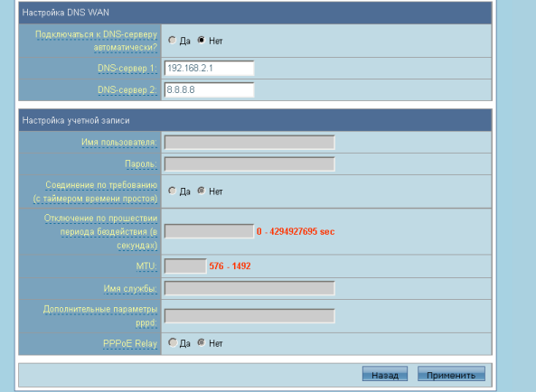Select 'Нет' for PPPoE Relay
Viewport: 536px width, 392px height.
click(x=202, y=342)
